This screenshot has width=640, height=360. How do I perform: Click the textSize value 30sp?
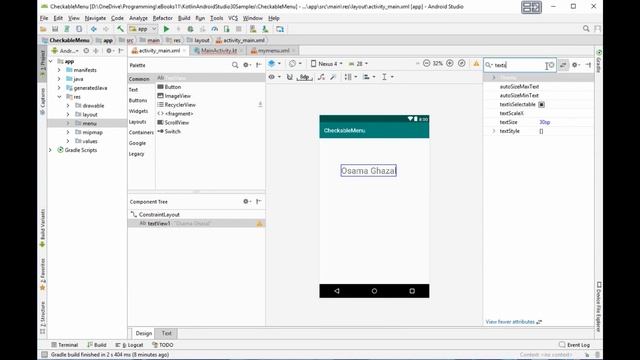pos(544,122)
